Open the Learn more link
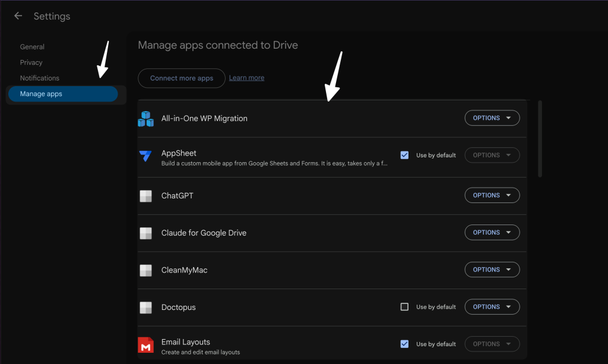 (x=246, y=77)
